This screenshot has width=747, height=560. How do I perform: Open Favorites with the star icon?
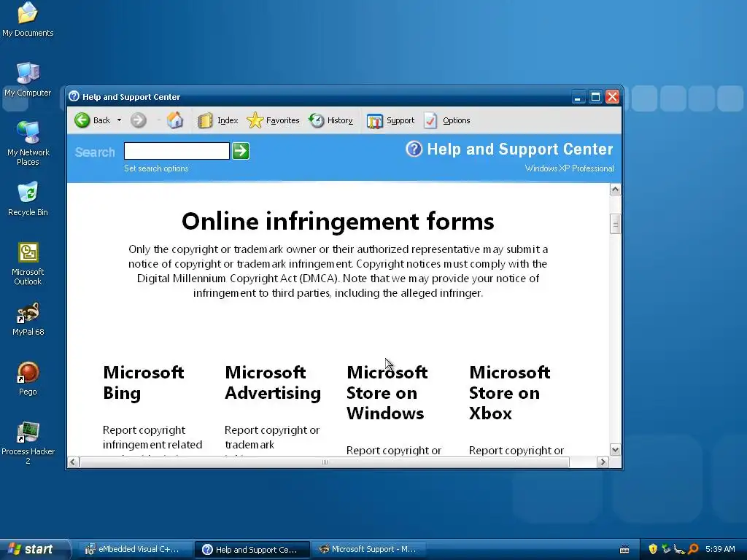click(273, 120)
